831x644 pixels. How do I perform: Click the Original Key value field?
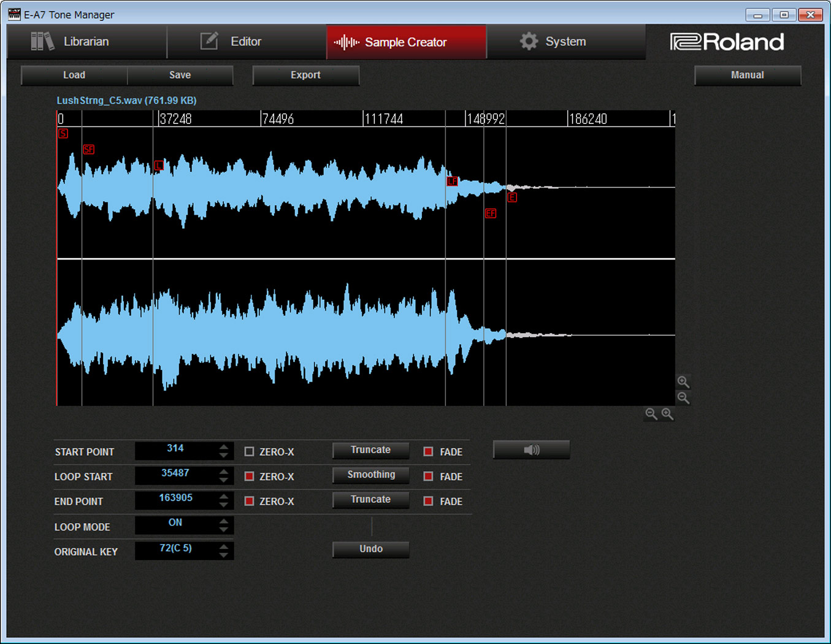tap(176, 548)
